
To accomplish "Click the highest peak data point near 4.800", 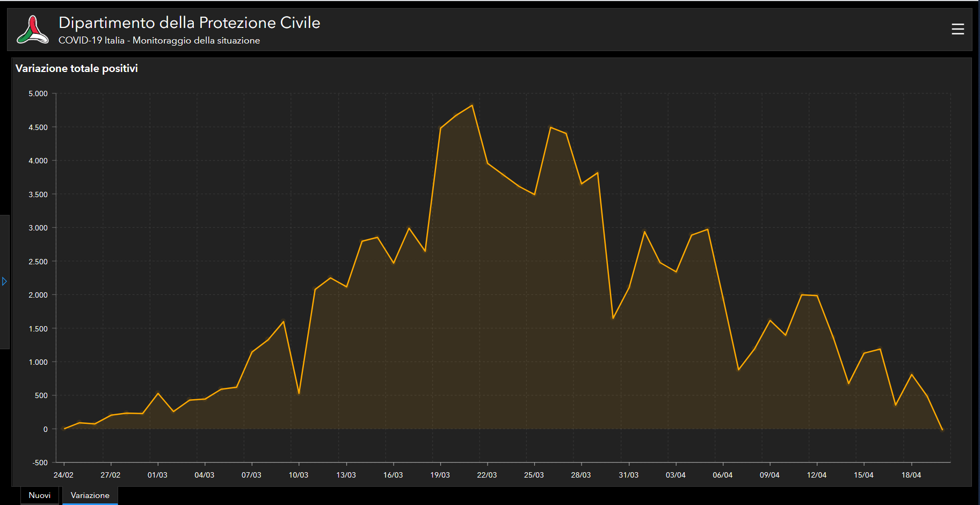I will [472, 105].
